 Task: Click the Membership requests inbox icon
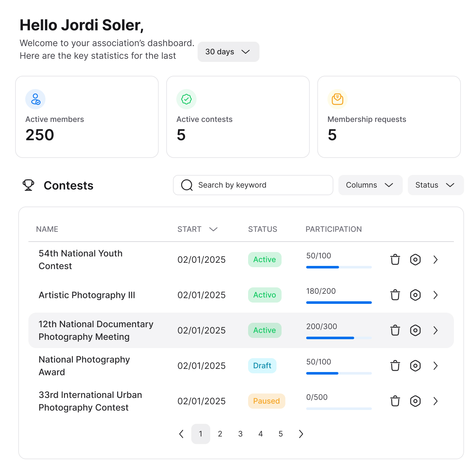click(337, 99)
